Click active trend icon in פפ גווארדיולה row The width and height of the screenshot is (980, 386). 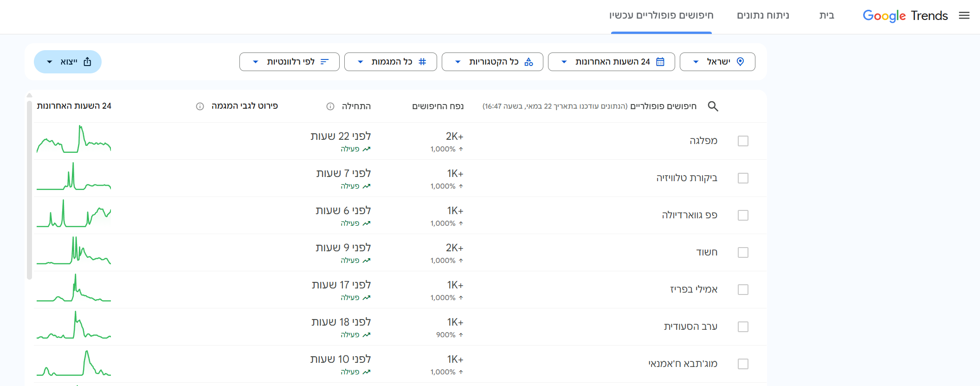[367, 223]
